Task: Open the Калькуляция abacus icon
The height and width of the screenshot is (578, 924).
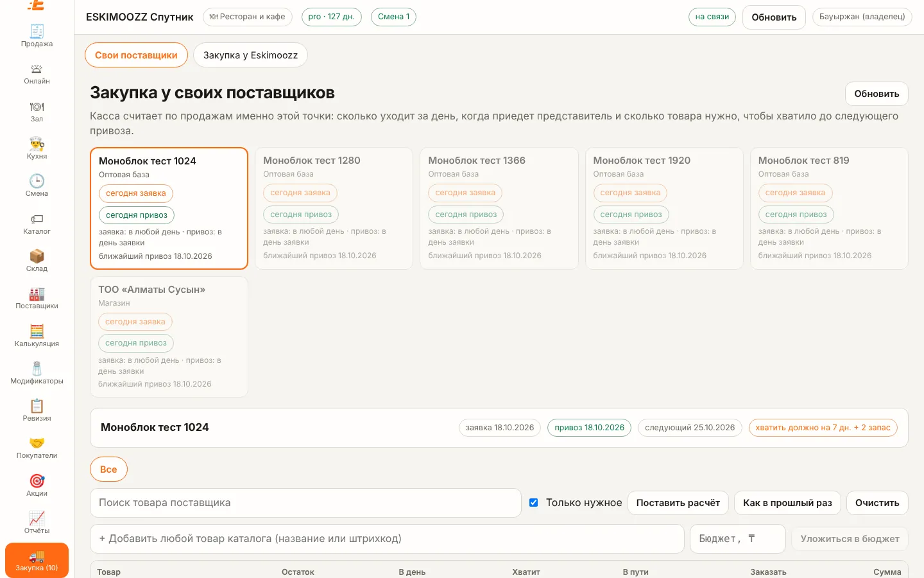Action: [37, 331]
